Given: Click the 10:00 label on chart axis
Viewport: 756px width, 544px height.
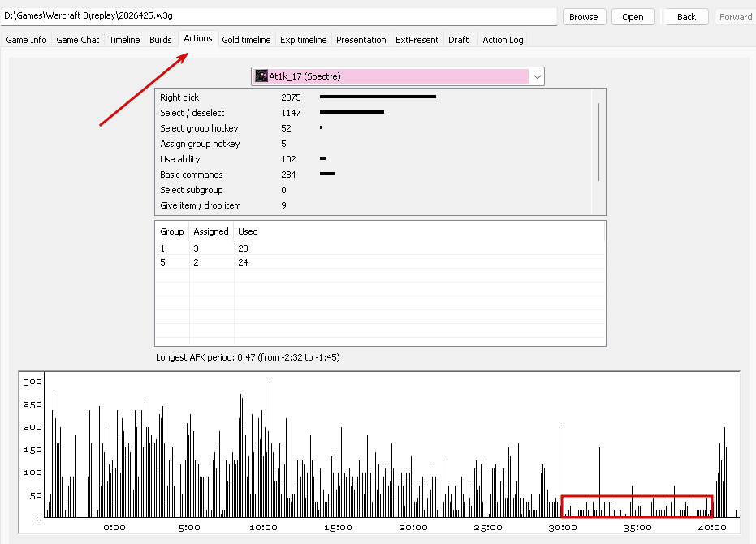Looking at the screenshot, I should pyautogui.click(x=263, y=528).
